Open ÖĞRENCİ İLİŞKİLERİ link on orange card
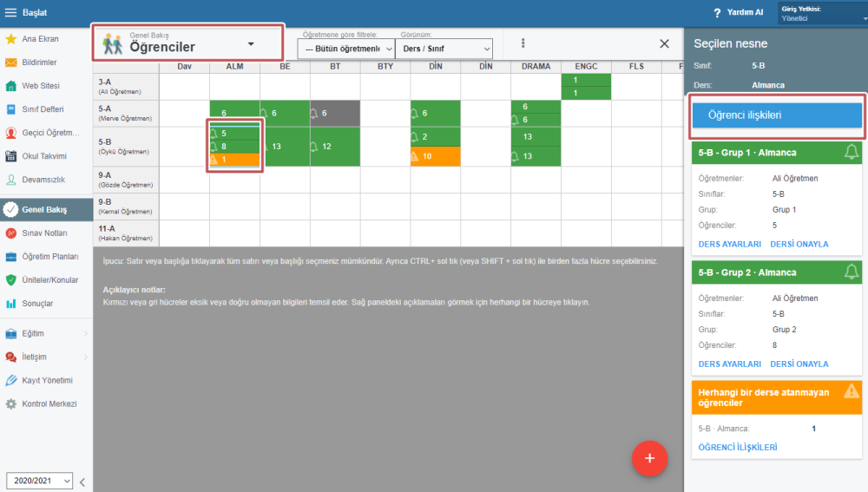 [737, 447]
